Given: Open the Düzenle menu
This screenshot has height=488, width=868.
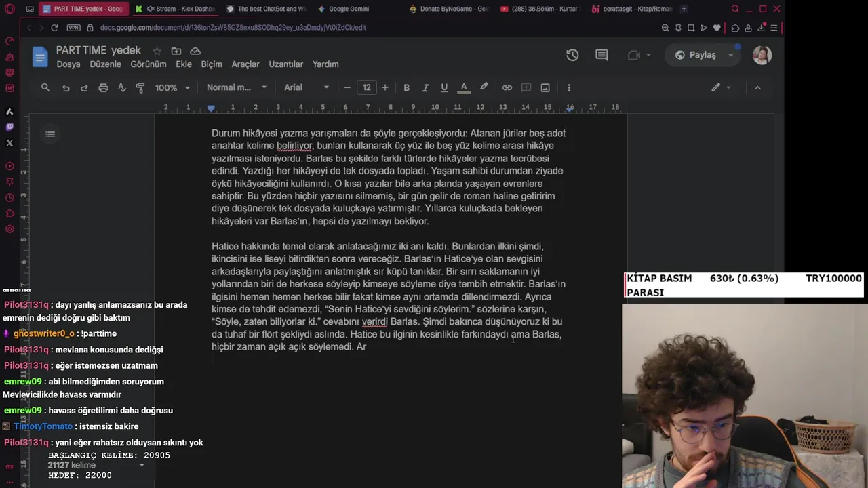Looking at the screenshot, I should point(106,64).
